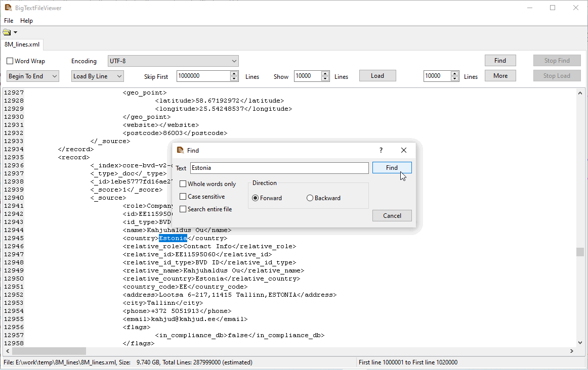Open the dropdown arrow beside folder icon
Viewport: 588px width, 370px height.
coord(15,32)
